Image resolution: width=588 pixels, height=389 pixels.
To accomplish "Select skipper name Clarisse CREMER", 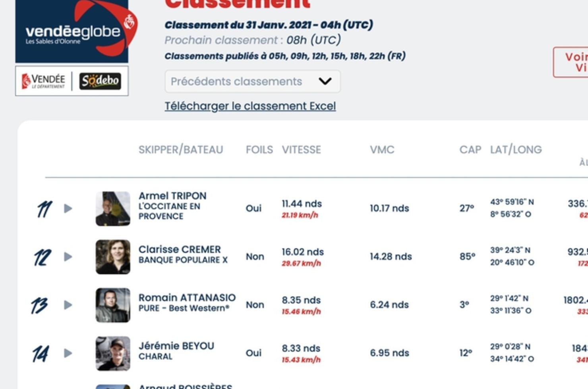I will 180,249.
